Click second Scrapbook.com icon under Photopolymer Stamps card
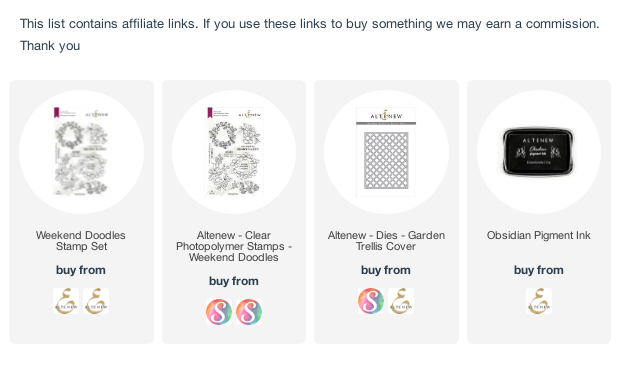The image size is (620, 365). pos(249,312)
